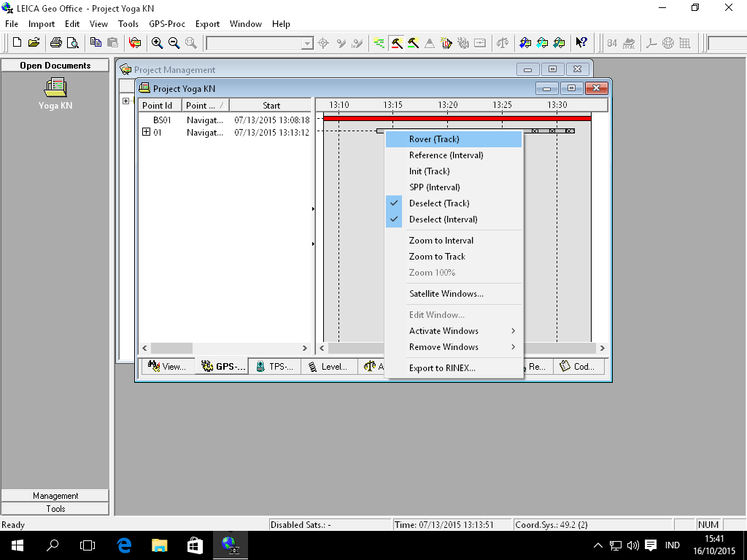Switch to the TPS-... tab

tap(275, 366)
